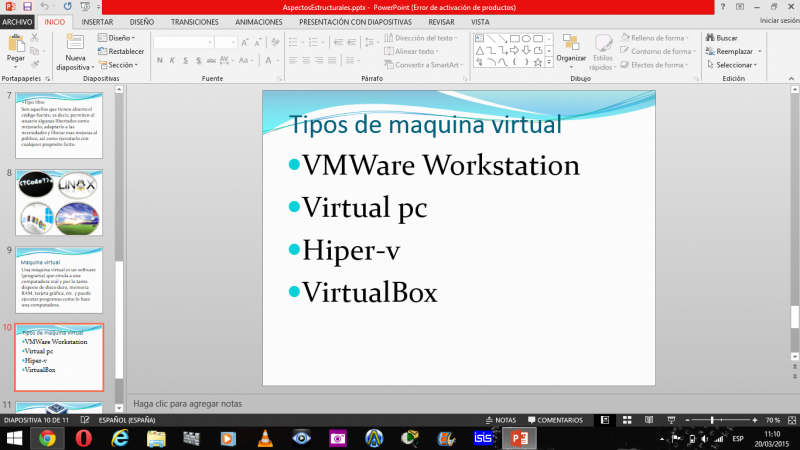Screen dimensions: 800x450
Task: Toggle center text alignment
Action: click(306, 60)
